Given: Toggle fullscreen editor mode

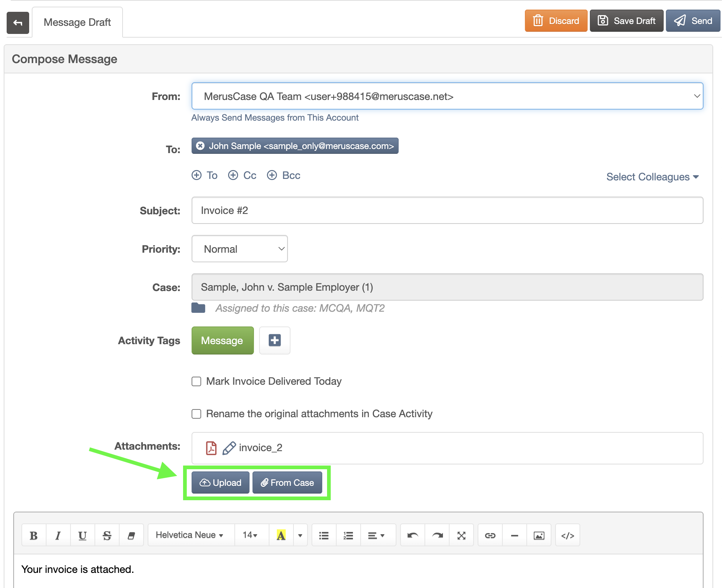Looking at the screenshot, I should 461,535.
